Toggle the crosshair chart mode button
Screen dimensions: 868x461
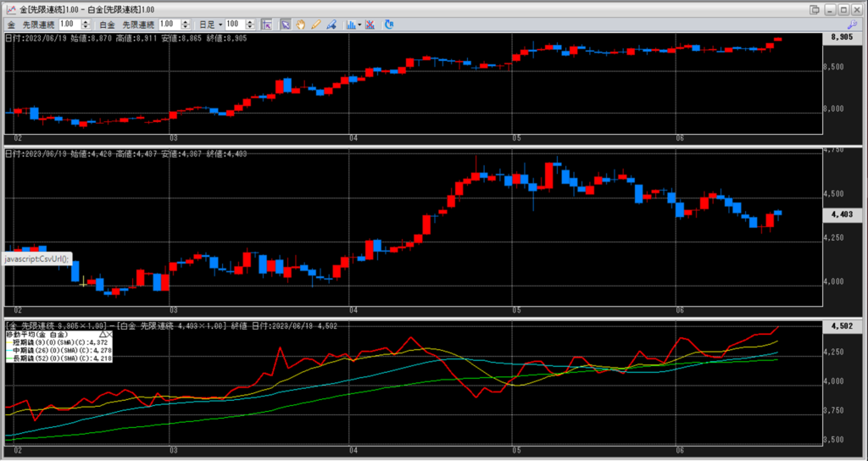click(x=266, y=25)
